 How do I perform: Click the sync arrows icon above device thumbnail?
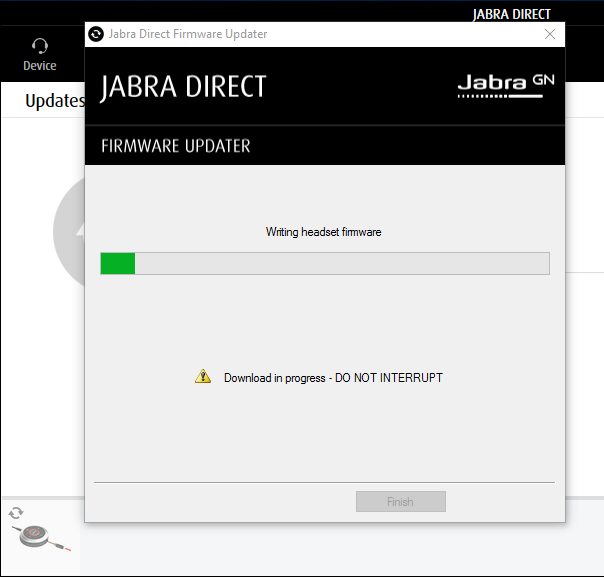tap(16, 513)
